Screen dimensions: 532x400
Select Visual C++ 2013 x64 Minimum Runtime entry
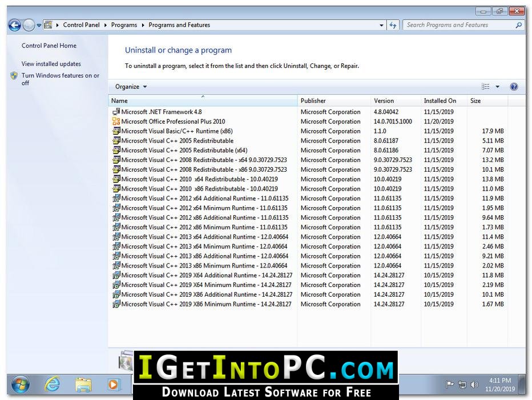coord(204,247)
